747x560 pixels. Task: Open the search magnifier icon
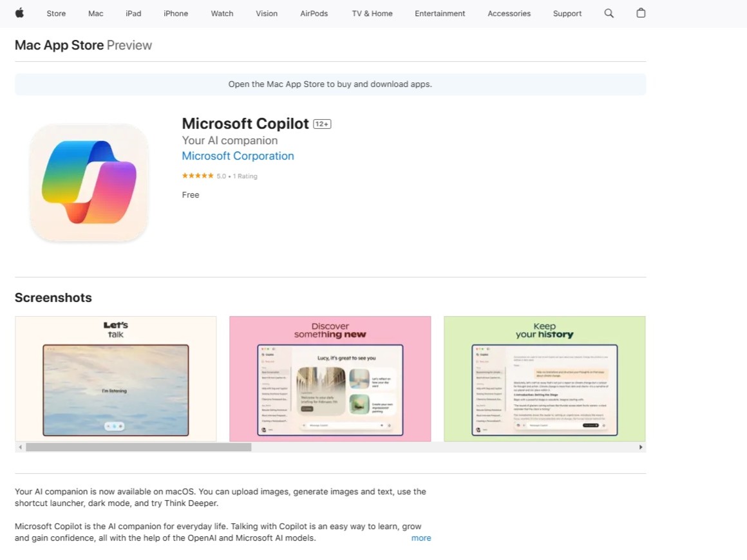click(x=609, y=14)
